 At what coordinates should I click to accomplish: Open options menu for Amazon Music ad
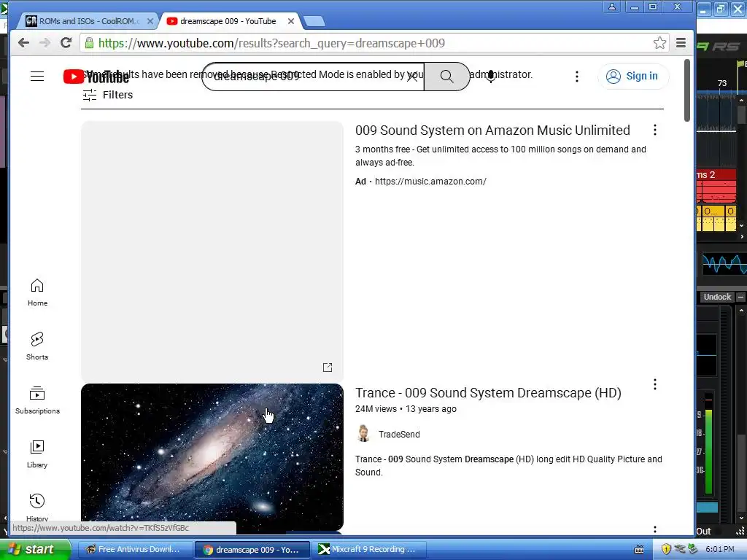[x=655, y=130]
